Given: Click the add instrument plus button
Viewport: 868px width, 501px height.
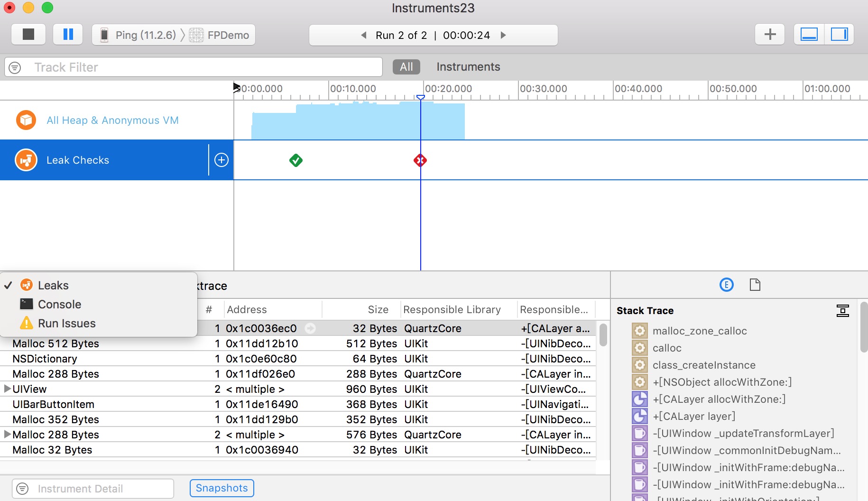Looking at the screenshot, I should [x=770, y=35].
